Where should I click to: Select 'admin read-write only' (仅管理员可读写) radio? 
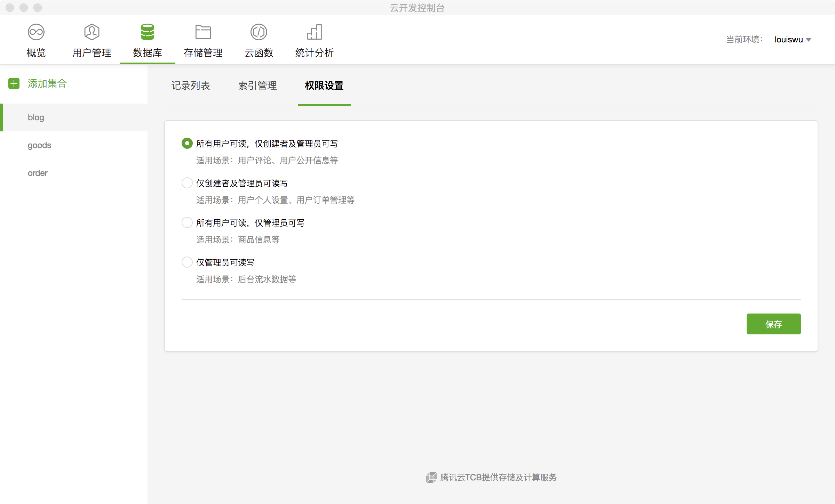pyautogui.click(x=187, y=262)
